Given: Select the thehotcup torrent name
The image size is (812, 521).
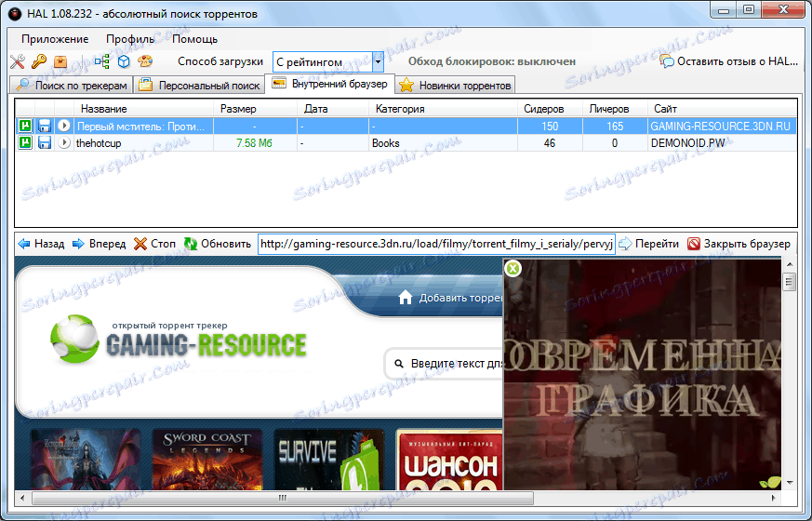Looking at the screenshot, I should pos(99,143).
